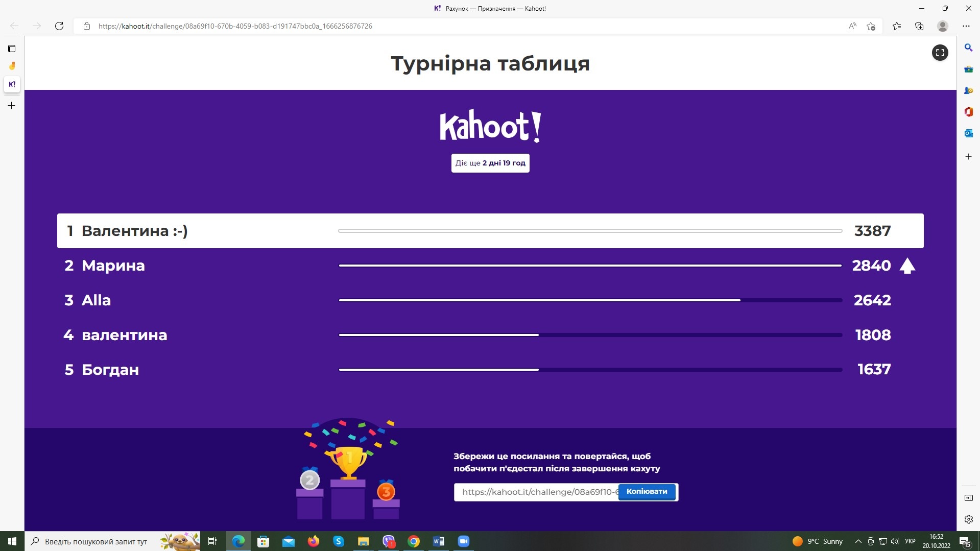Open Outlook in Edge sidebar

(x=968, y=133)
